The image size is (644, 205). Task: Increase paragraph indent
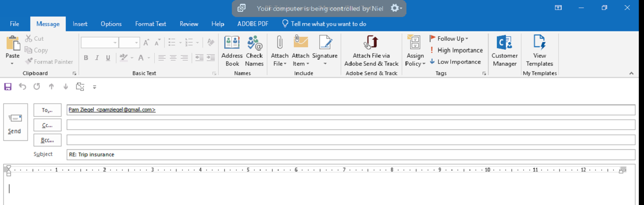click(211, 58)
